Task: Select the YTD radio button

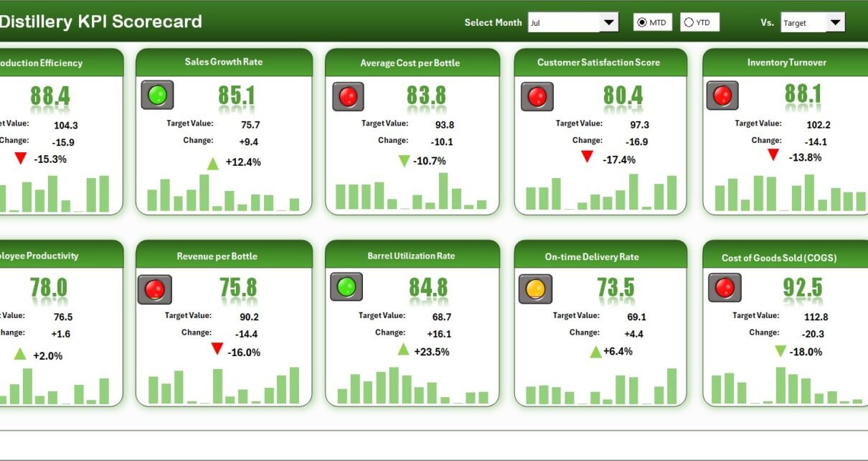Action: (689, 23)
